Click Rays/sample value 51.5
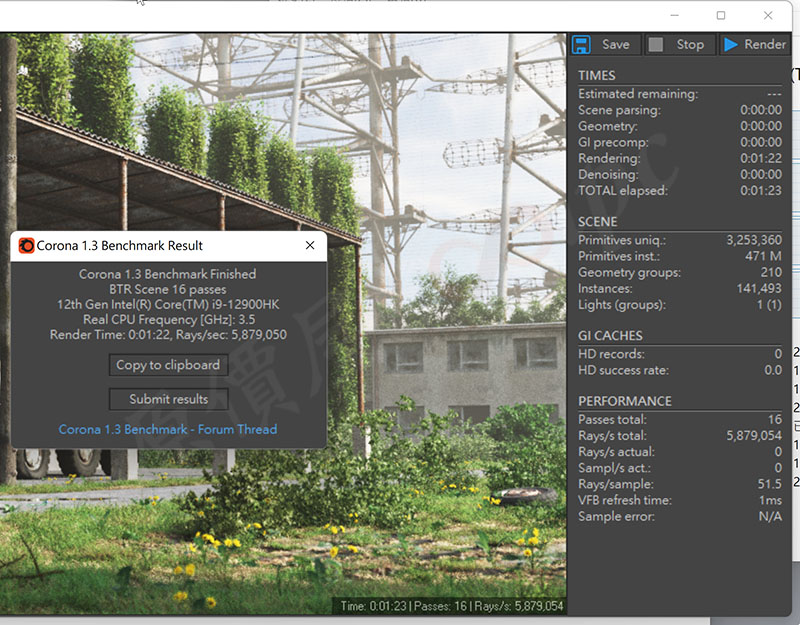The width and height of the screenshot is (800, 625). pos(769,484)
